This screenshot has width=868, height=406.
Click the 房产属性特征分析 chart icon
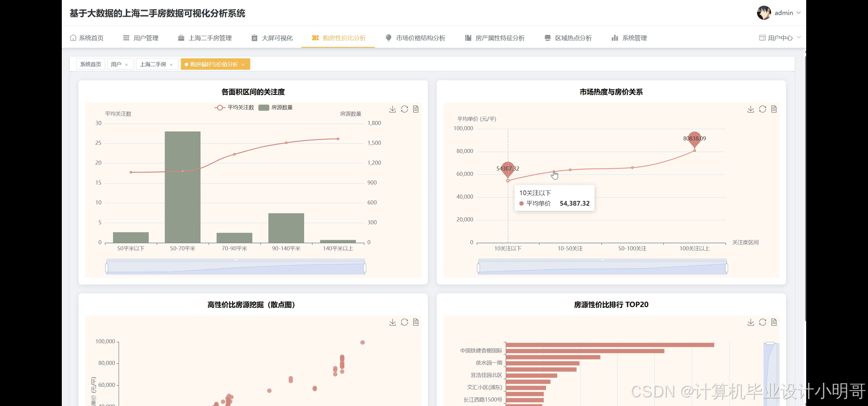[x=468, y=38]
